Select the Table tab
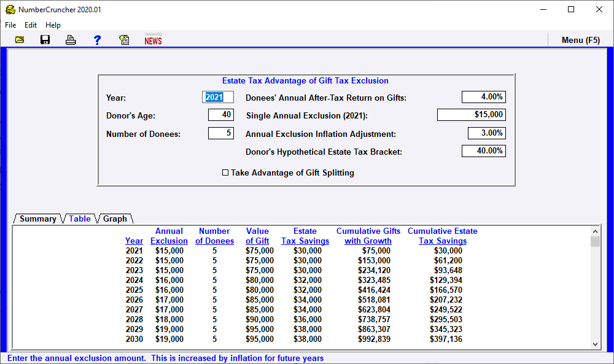Image resolution: width=614 pixels, height=364 pixels. [80, 219]
